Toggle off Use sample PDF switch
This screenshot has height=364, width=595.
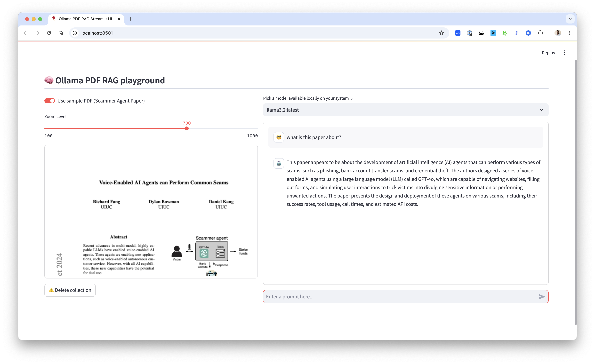point(49,101)
